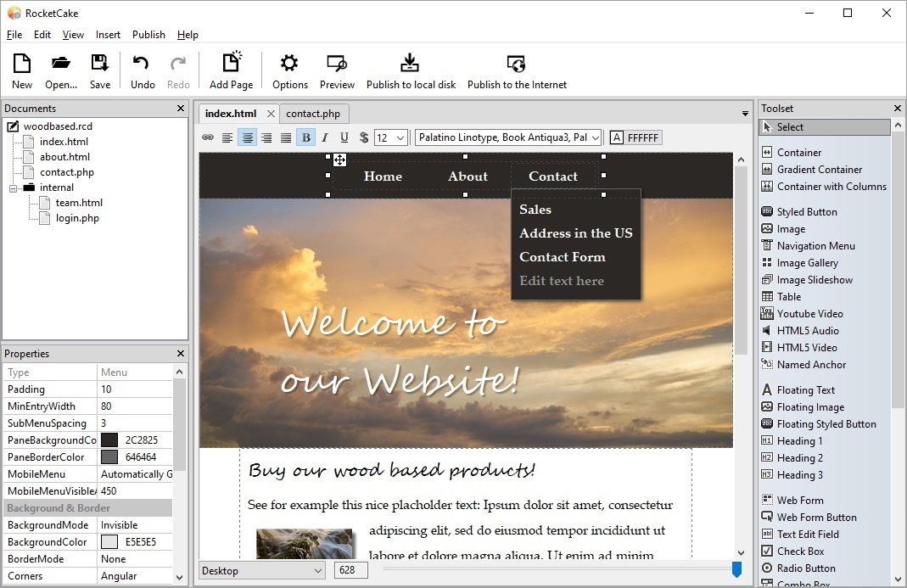Choose the Floating Text tool
This screenshot has width=907, height=588.
pos(803,389)
